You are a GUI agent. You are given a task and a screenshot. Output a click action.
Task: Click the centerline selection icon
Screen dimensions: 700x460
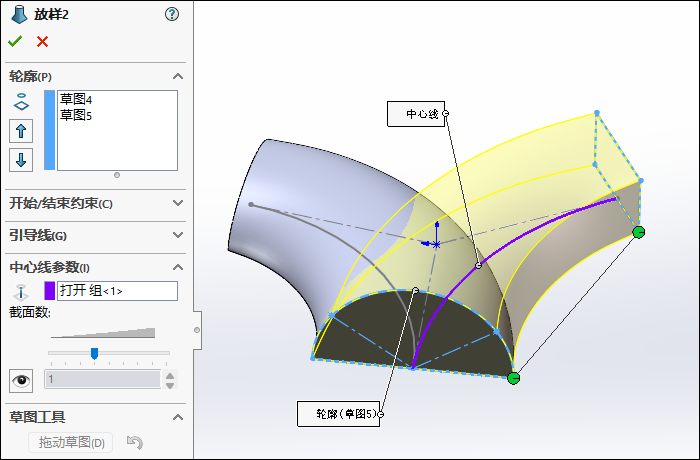tap(21, 293)
